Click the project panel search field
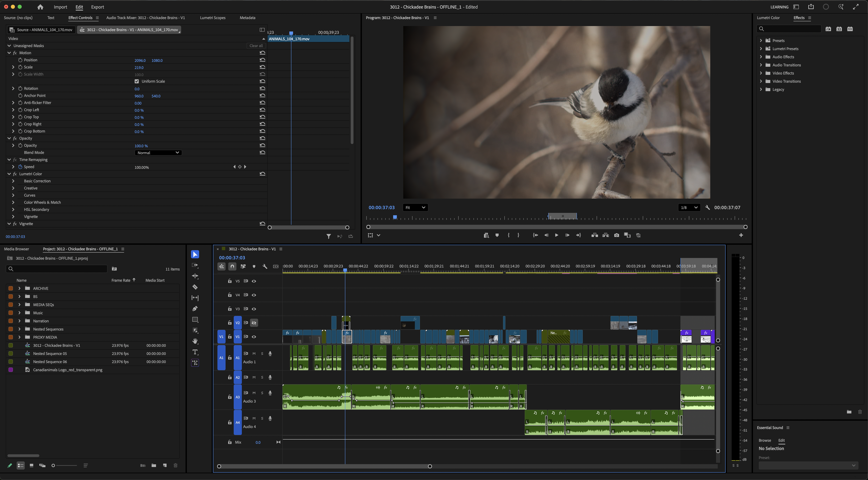Screen dimensions: 868x480 [57, 269]
